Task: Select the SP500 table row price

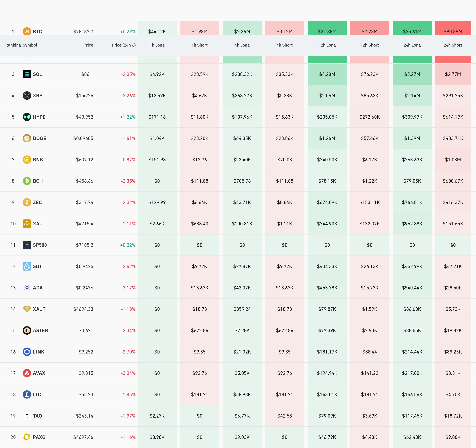Action: pos(85,245)
